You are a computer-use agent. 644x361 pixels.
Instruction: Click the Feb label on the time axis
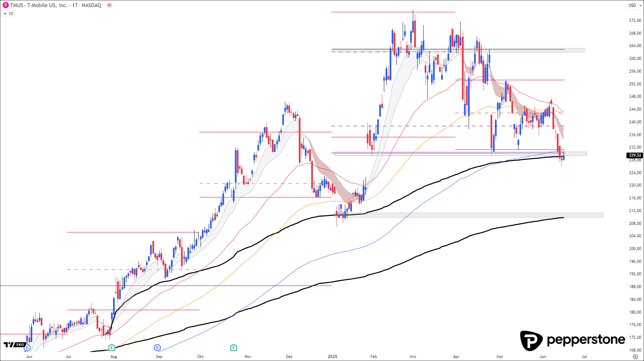pyautogui.click(x=374, y=357)
